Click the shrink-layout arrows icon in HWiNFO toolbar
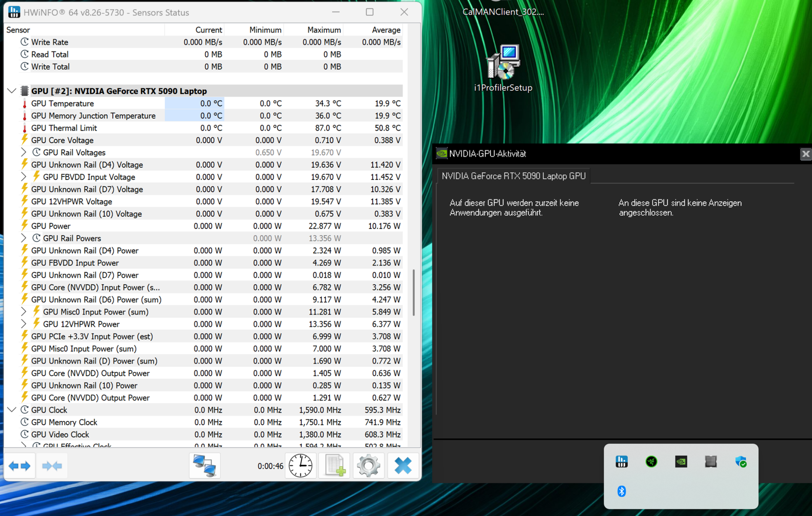 [52, 466]
